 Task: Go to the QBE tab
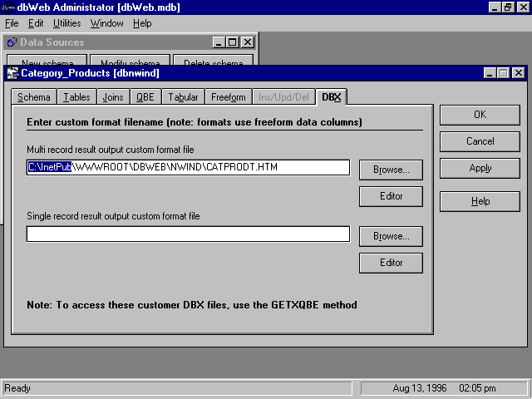pos(145,97)
